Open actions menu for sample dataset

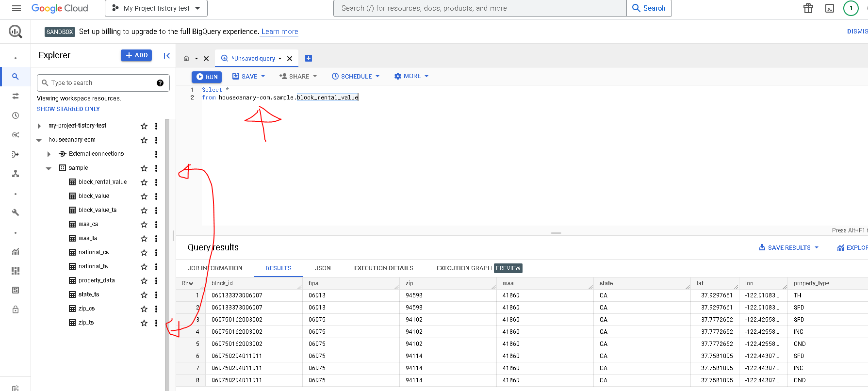(156, 168)
